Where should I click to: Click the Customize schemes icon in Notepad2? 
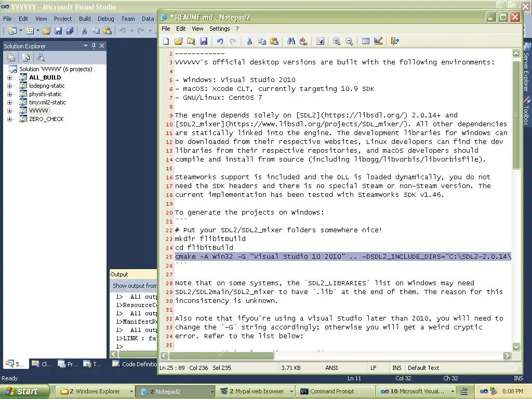click(x=378, y=42)
